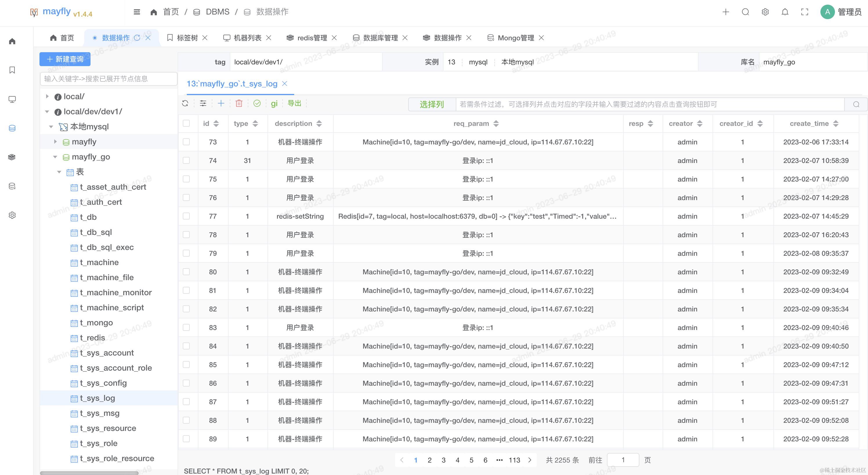This screenshot has height=475, width=868.
Task: Switch to the Mongo管理 tab
Action: click(x=516, y=38)
